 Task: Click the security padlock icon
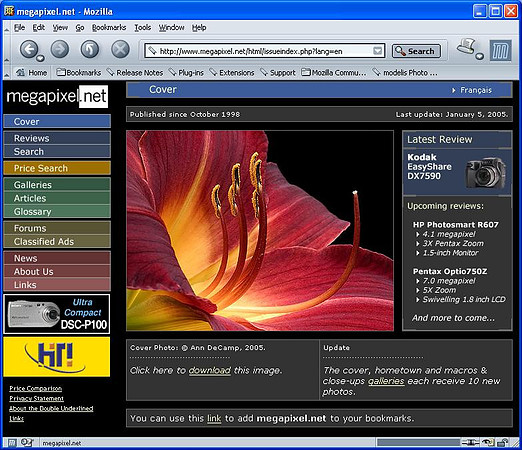[x=502, y=442]
